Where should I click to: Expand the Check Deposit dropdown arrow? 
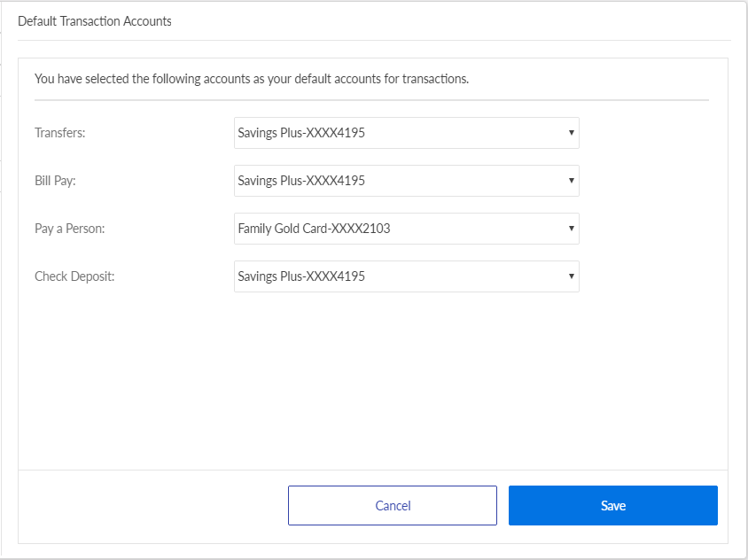click(570, 276)
